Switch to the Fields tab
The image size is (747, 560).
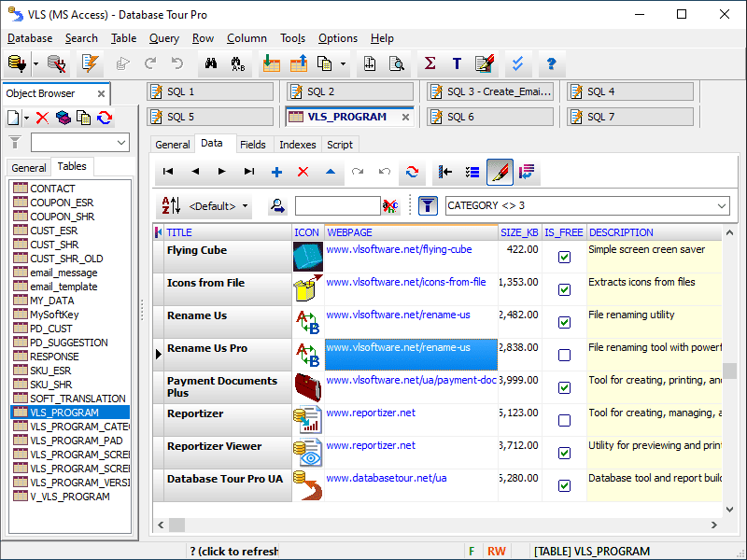[x=252, y=145]
